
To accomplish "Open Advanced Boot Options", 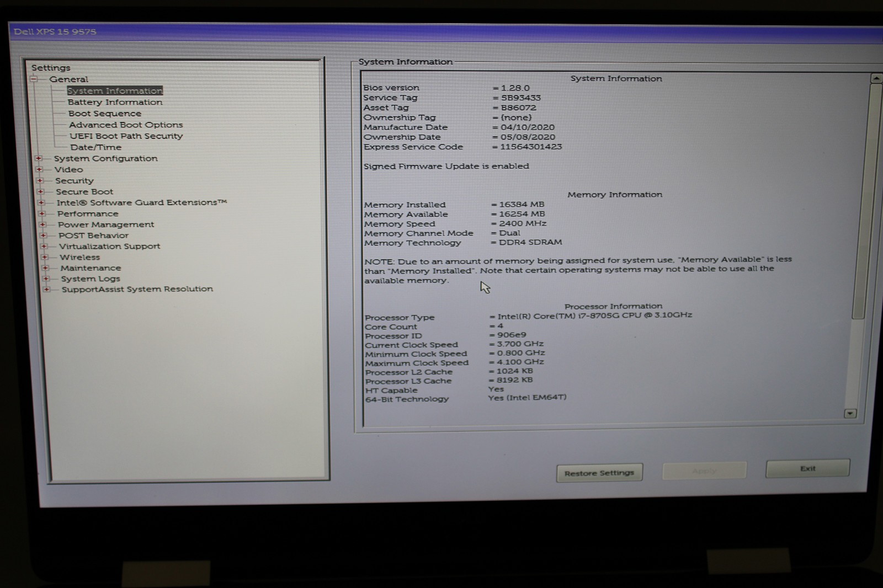I will tap(126, 125).
